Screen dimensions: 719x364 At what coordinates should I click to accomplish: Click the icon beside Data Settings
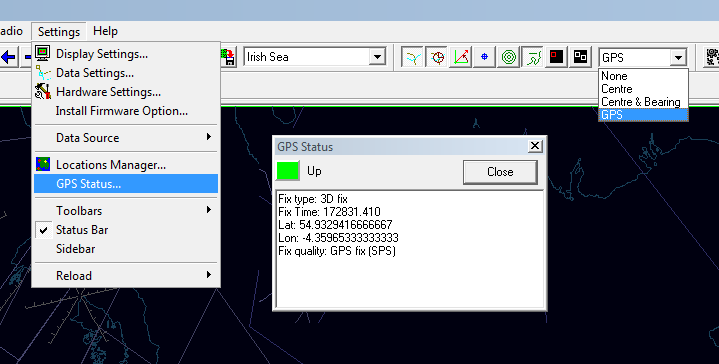click(43, 73)
